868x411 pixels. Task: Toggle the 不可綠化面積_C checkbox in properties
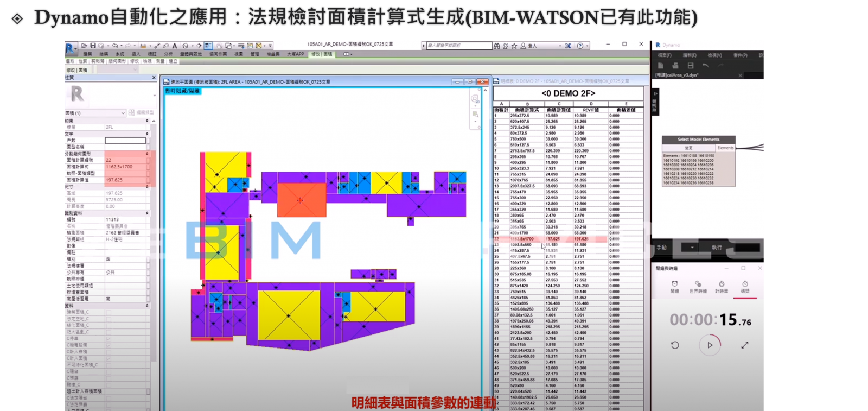[x=108, y=365]
